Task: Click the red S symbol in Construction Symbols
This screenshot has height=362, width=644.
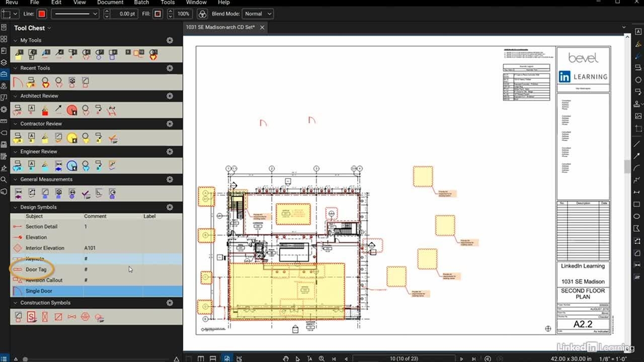Action: 32,317
